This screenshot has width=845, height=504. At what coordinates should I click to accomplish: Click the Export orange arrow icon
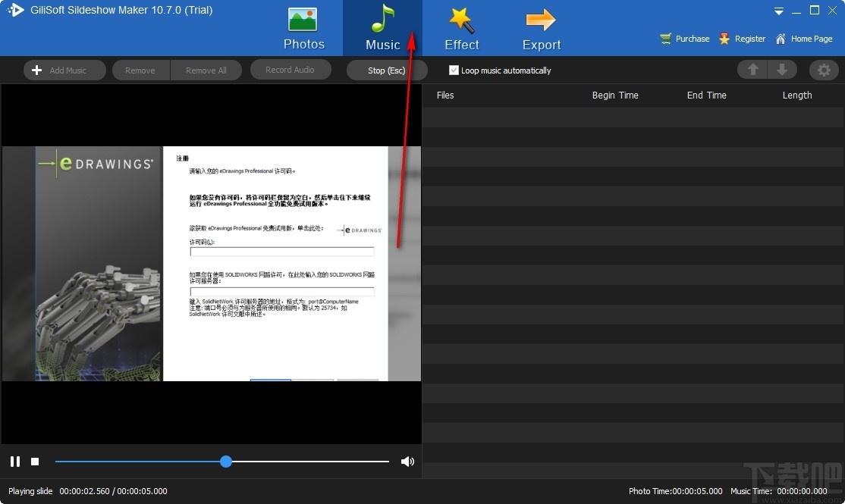click(x=541, y=20)
